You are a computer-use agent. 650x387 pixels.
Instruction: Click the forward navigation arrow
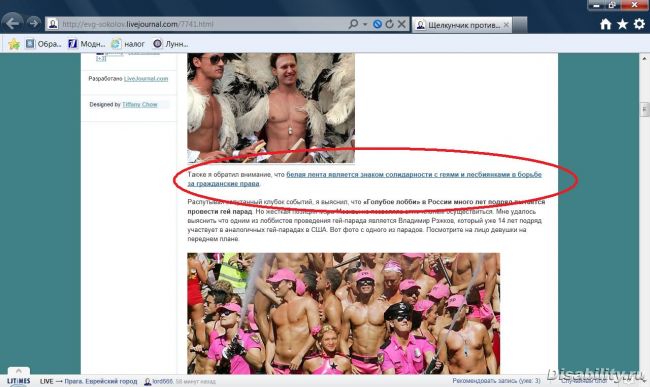click(x=34, y=23)
